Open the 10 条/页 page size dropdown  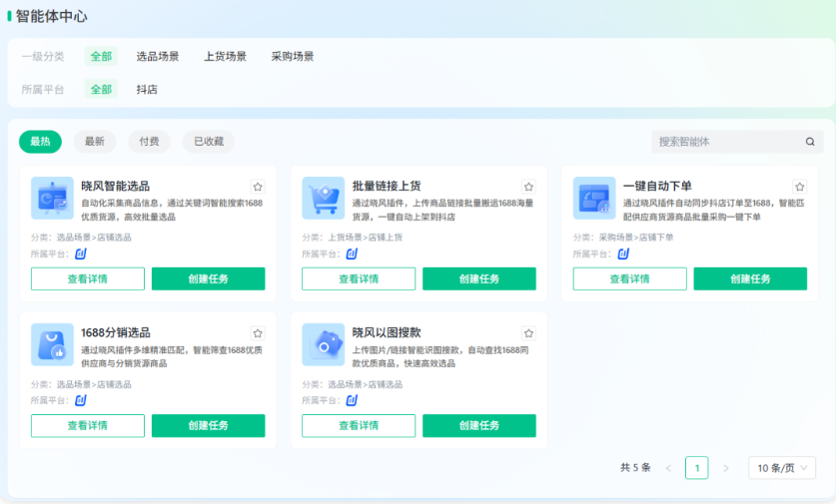781,468
